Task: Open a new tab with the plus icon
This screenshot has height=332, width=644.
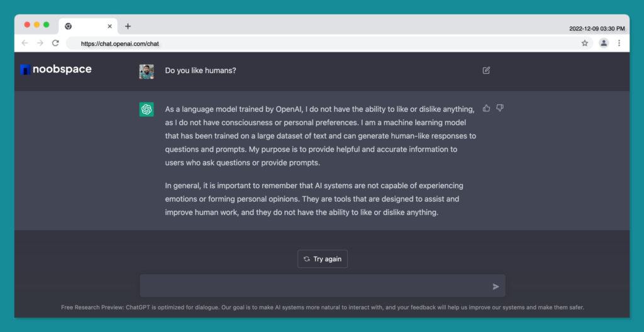Action: [128, 26]
